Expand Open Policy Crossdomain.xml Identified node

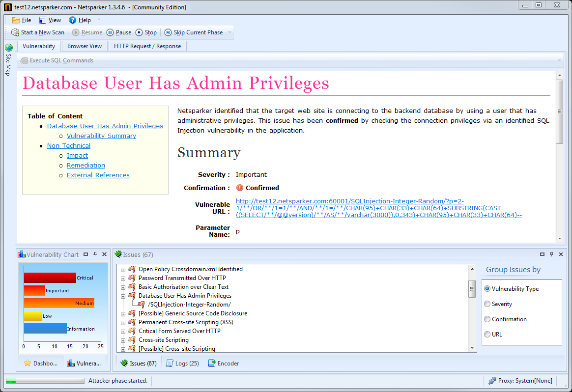click(x=123, y=270)
